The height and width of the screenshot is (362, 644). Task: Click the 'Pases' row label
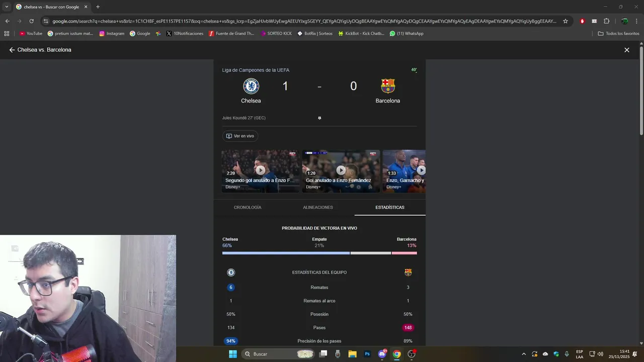(319, 328)
